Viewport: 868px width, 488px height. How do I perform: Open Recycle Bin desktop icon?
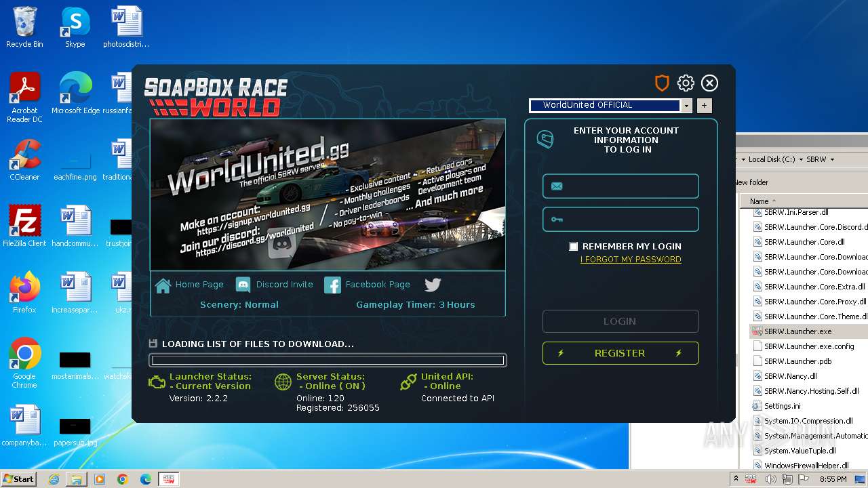point(24,27)
